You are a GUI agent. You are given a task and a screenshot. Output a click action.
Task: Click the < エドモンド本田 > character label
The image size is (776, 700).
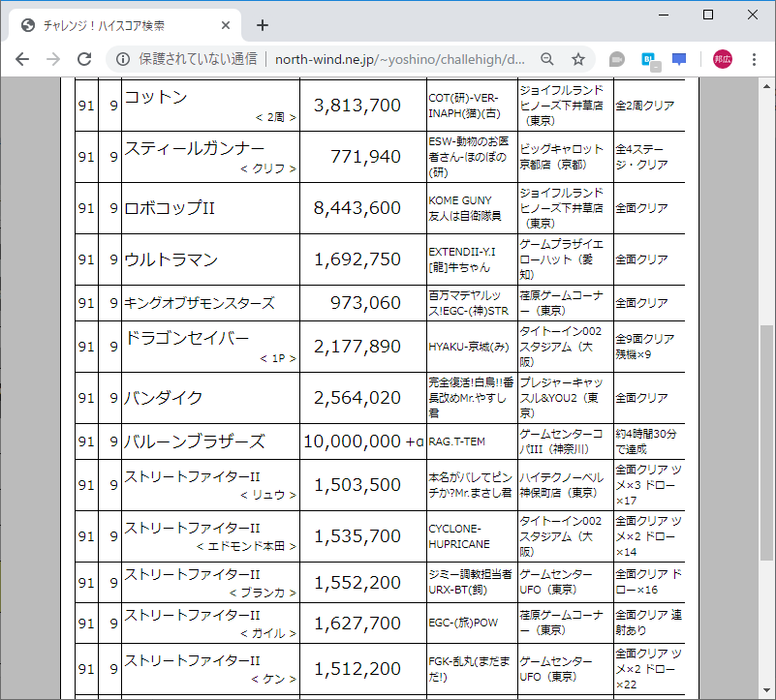(x=246, y=547)
